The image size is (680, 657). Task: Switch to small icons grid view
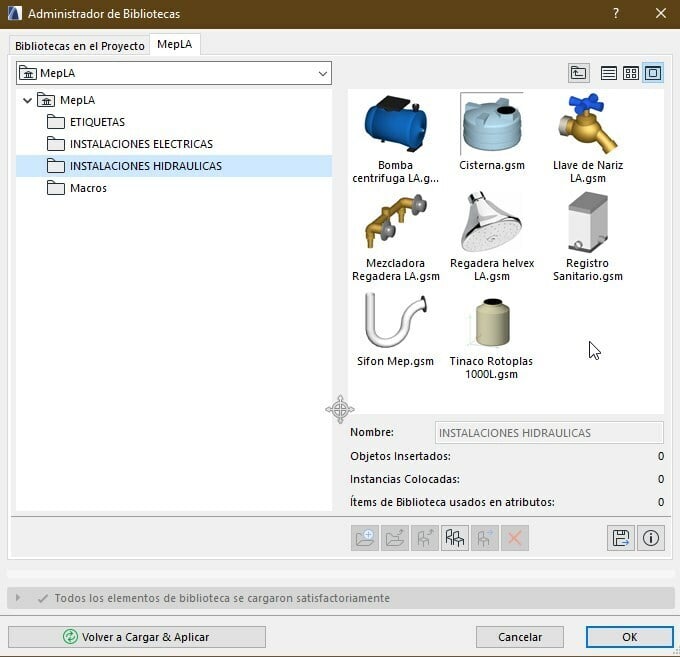tap(631, 73)
